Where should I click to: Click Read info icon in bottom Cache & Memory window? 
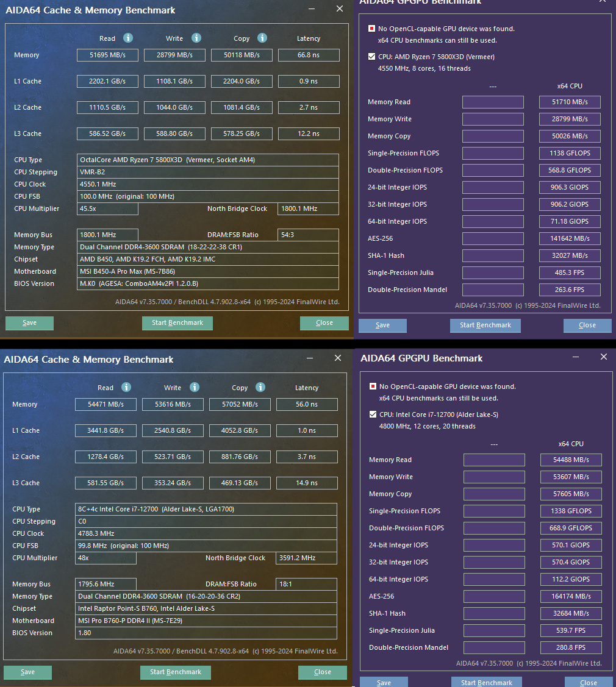click(126, 387)
